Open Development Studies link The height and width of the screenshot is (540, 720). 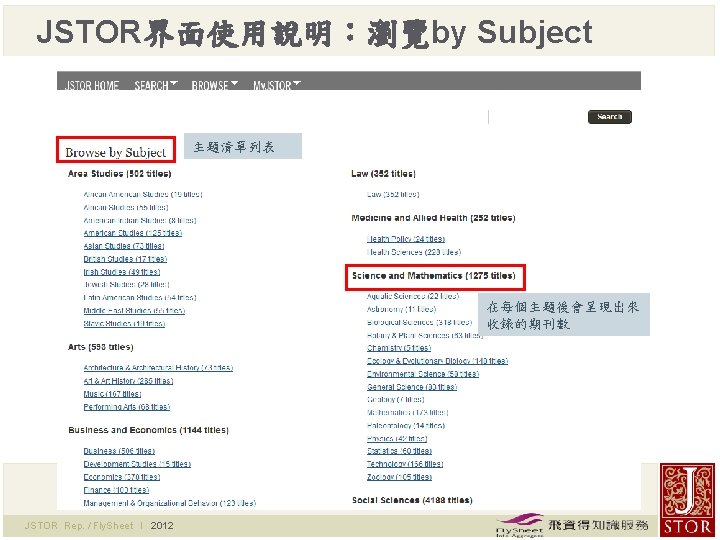pos(137,464)
